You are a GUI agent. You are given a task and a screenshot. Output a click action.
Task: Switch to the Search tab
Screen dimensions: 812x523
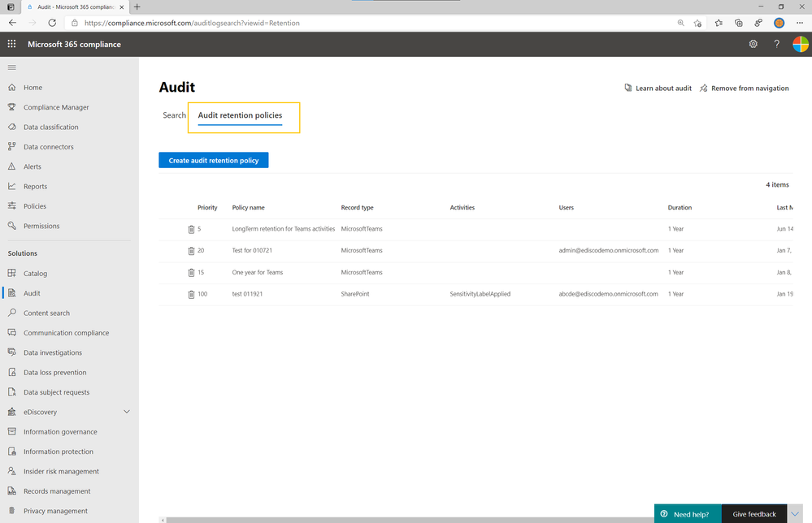(x=174, y=115)
